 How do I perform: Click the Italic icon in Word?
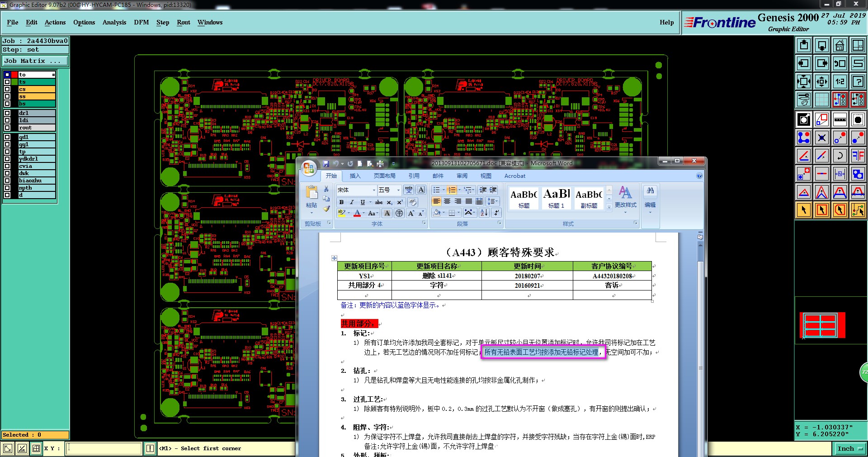tap(352, 202)
